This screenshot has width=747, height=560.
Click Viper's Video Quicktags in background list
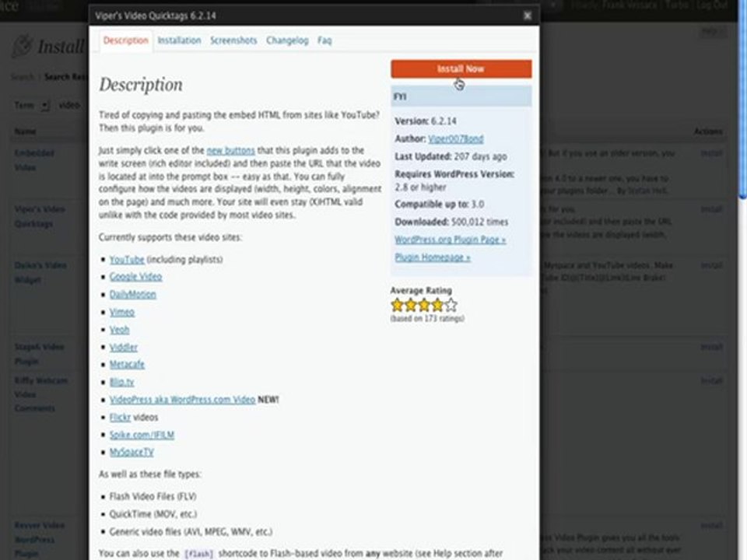pos(40,216)
